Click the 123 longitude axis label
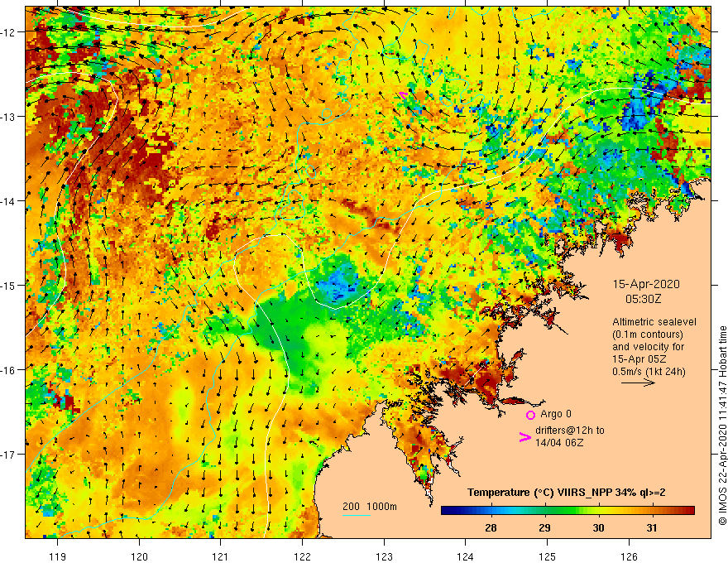 (x=384, y=556)
